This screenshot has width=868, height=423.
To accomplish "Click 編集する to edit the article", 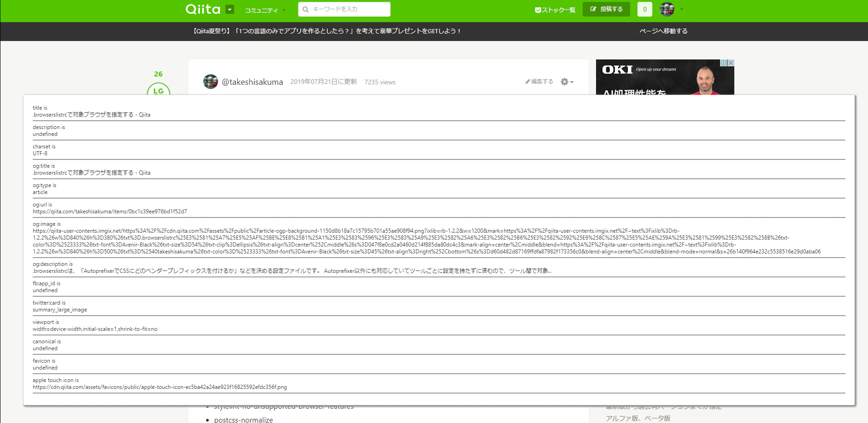I will 539,82.
